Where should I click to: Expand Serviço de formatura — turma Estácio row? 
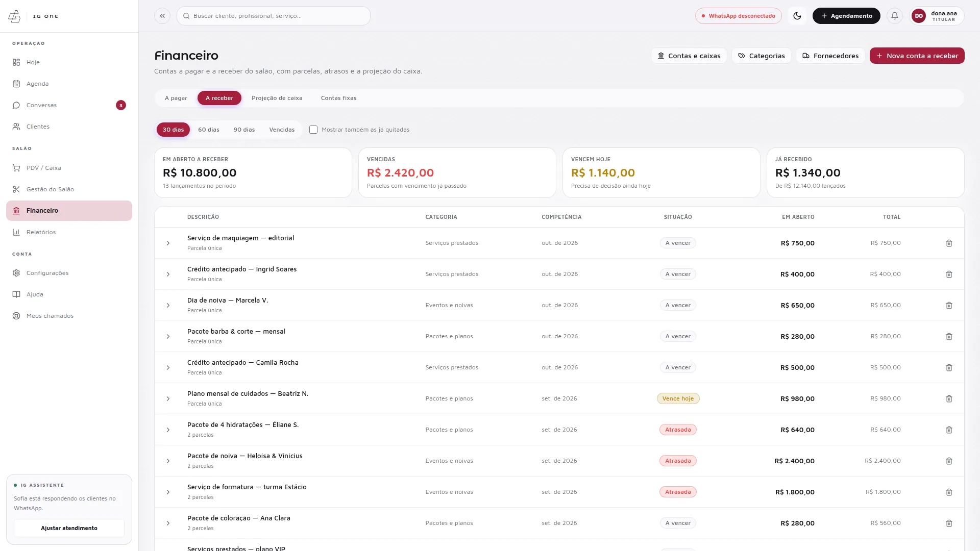pyautogui.click(x=168, y=492)
